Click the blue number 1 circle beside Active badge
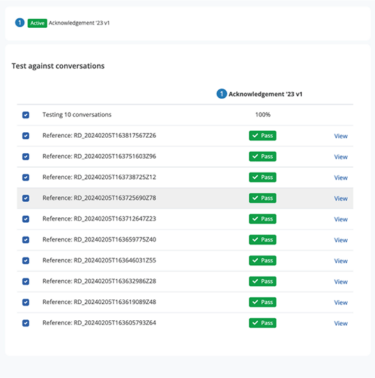Viewport: 375px width, 378px height. (20, 23)
